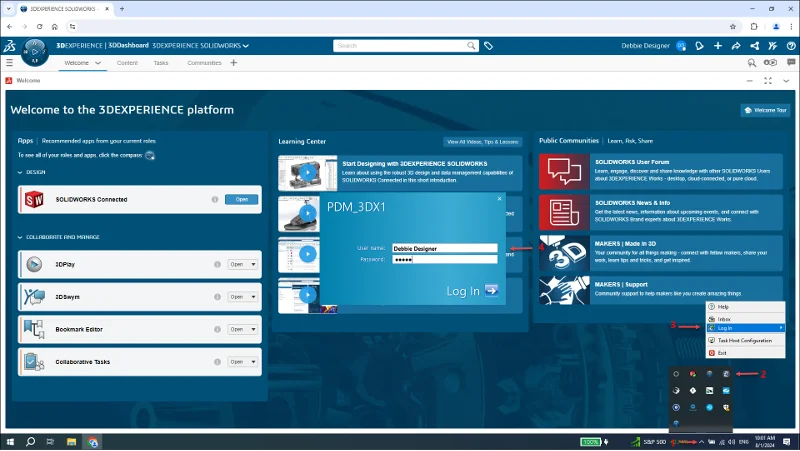
Task: Open the Help question mark icon in top bar
Action: tap(791, 46)
